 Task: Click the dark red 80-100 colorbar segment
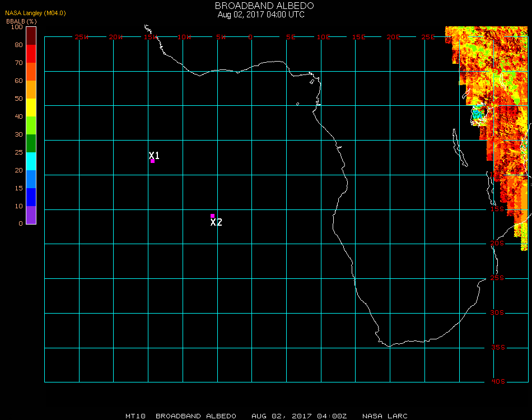(31, 36)
